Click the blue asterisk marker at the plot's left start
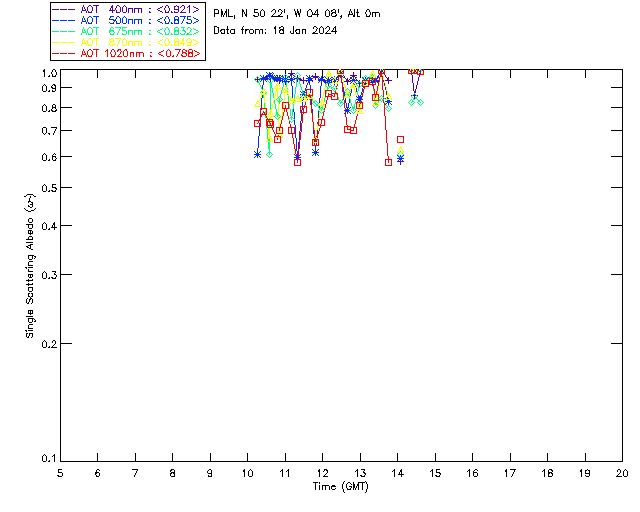The width and height of the screenshot is (640, 512). pyautogui.click(x=257, y=154)
